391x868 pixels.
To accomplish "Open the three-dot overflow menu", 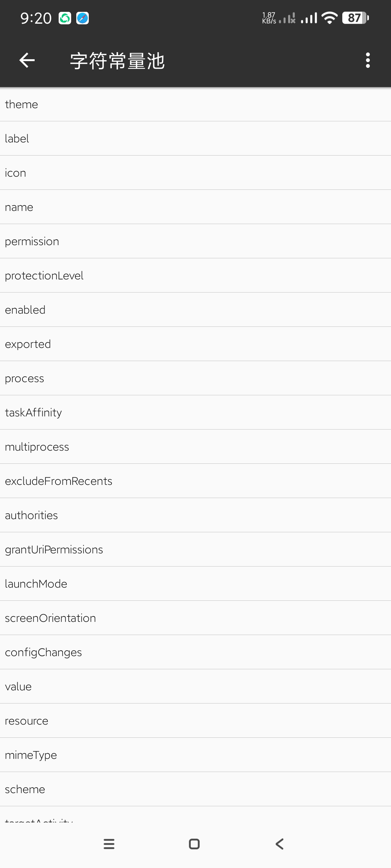I will 367,61.
